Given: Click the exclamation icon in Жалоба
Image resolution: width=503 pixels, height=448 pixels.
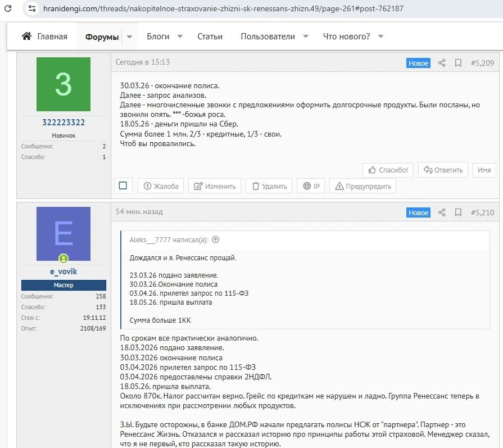Looking at the screenshot, I should [x=147, y=186].
